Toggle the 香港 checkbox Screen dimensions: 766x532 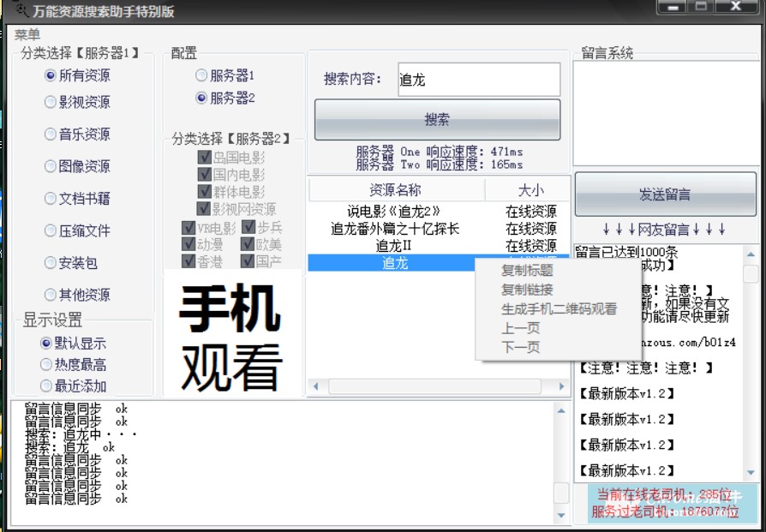coord(189,261)
